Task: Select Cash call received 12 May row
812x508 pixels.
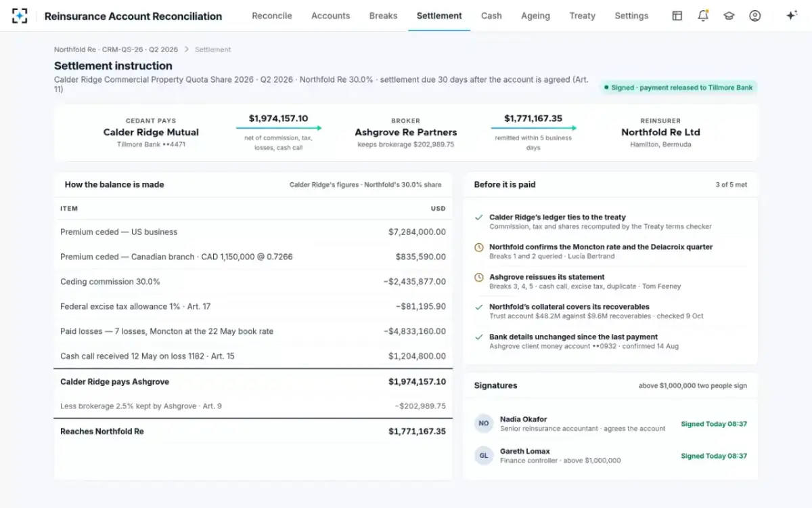Action: coord(253,356)
